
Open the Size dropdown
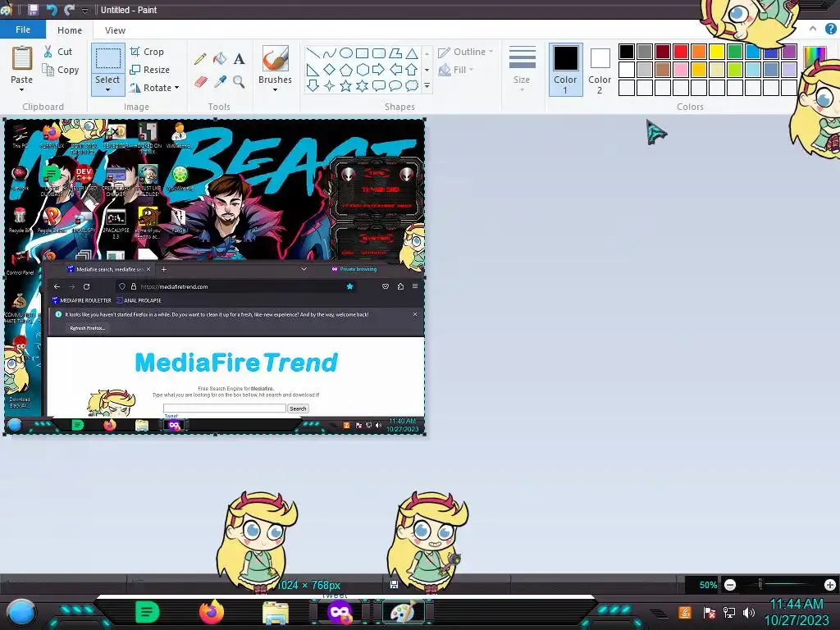click(x=522, y=69)
